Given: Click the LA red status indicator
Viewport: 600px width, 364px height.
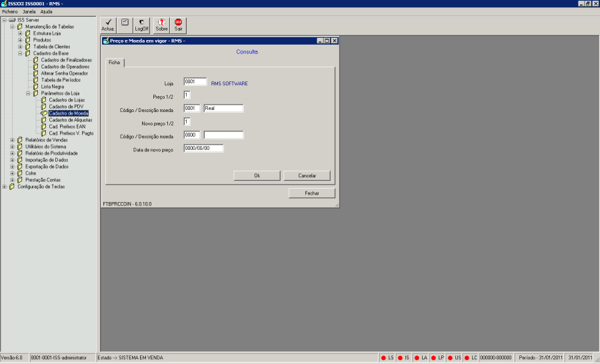Looking at the screenshot, I should coord(417,358).
